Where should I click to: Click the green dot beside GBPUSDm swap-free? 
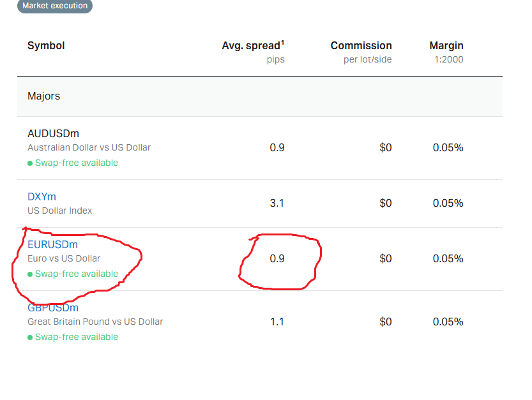click(x=30, y=337)
